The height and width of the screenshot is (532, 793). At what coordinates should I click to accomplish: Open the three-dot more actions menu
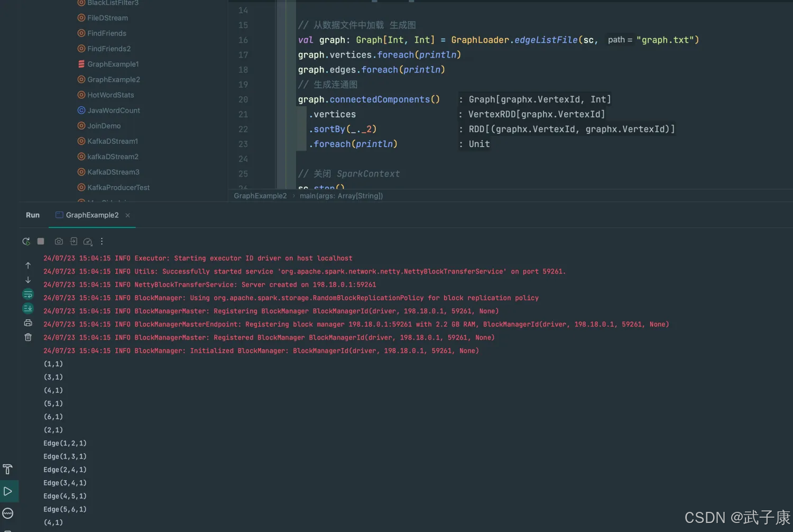(x=102, y=241)
